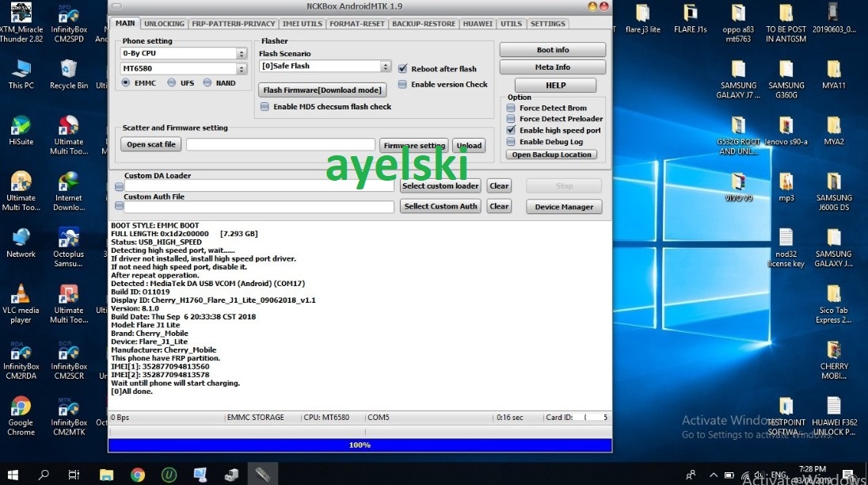
Task: Open the SETTINGS tab
Action: click(x=547, y=24)
